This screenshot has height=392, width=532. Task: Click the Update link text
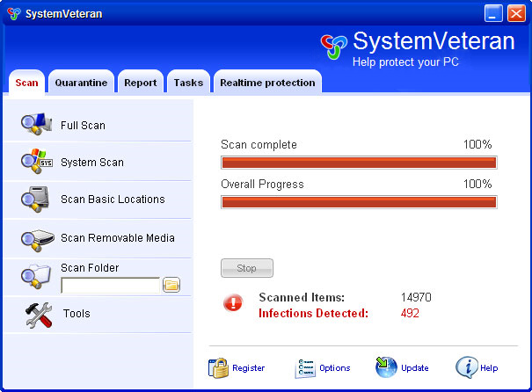pyautogui.click(x=414, y=368)
